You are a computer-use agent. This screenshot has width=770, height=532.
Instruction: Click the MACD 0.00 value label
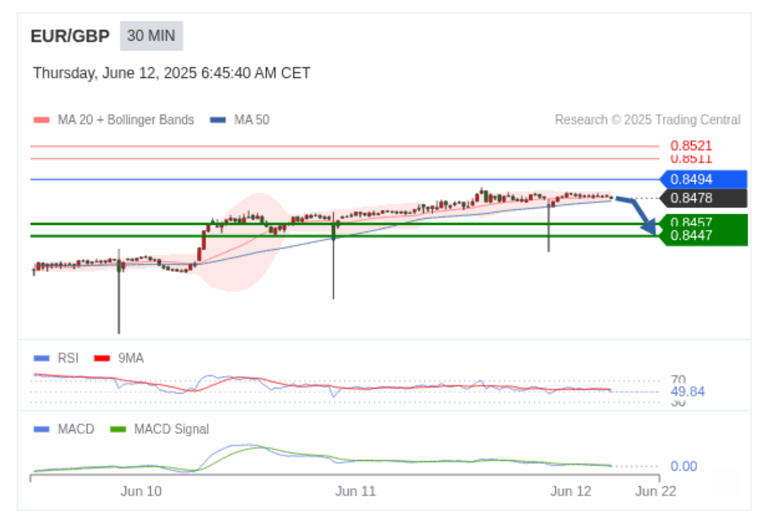[684, 466]
